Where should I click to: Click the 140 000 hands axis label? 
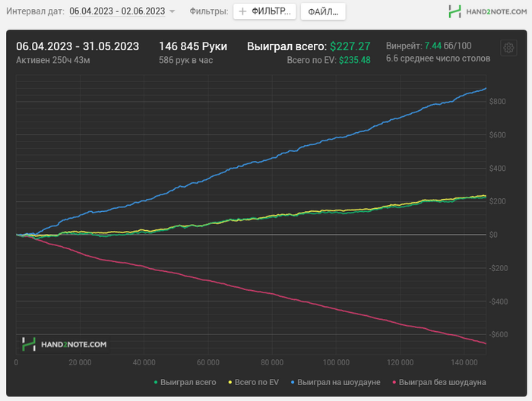click(464, 362)
